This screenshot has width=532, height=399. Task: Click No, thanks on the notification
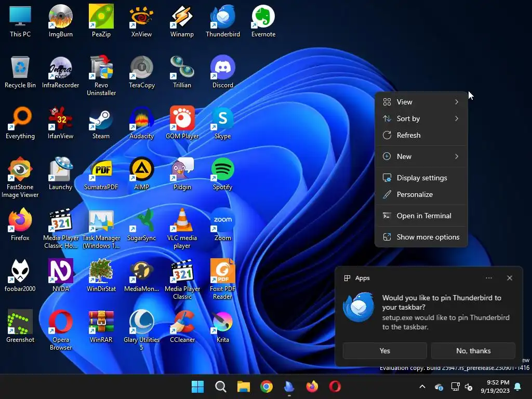click(473, 351)
